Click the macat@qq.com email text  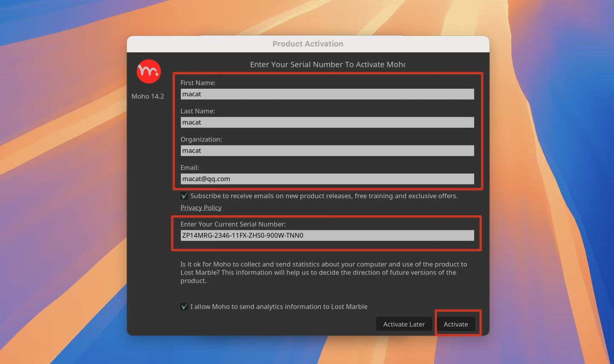pyautogui.click(x=206, y=179)
